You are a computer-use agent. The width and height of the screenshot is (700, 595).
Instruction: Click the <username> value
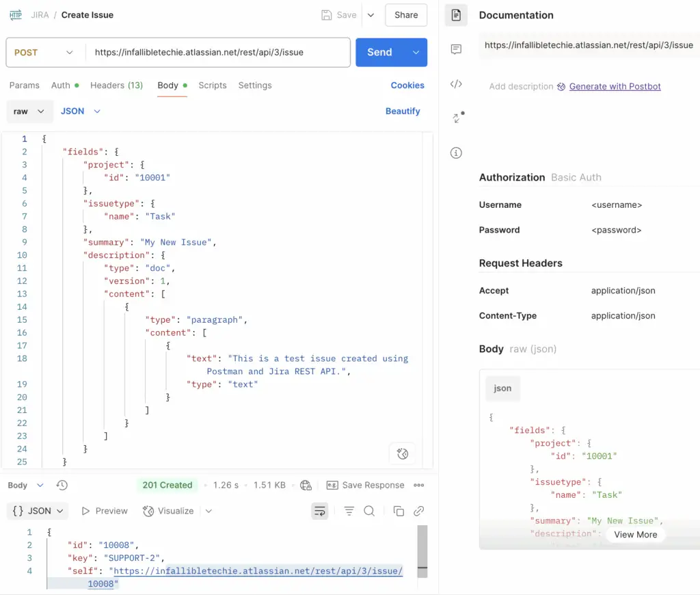617,205
